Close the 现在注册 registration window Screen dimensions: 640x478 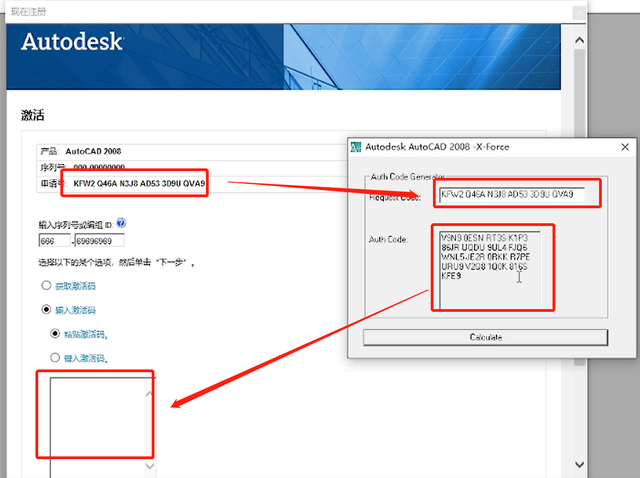pyautogui.click(x=579, y=13)
